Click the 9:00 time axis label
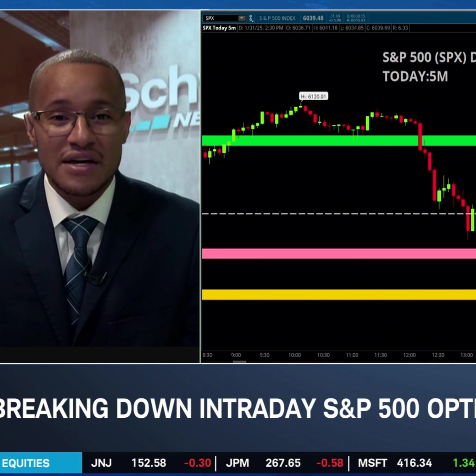The width and height of the screenshot is (476, 476). tap(236, 355)
